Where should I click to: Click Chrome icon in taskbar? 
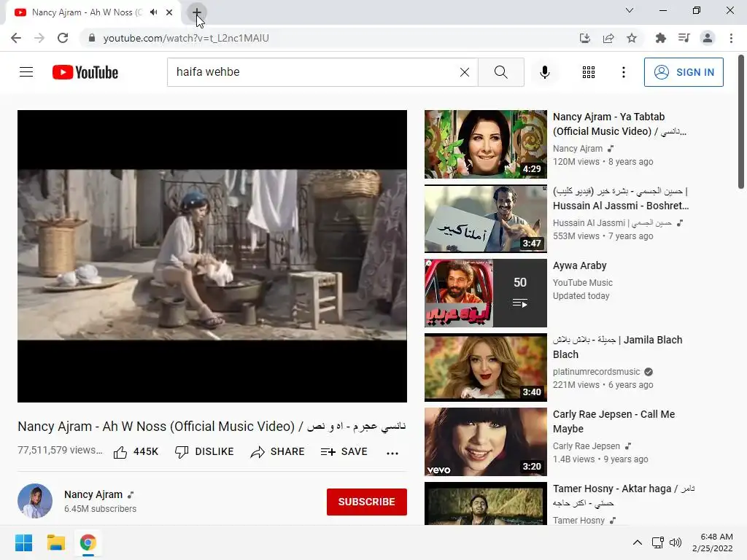tap(88, 542)
